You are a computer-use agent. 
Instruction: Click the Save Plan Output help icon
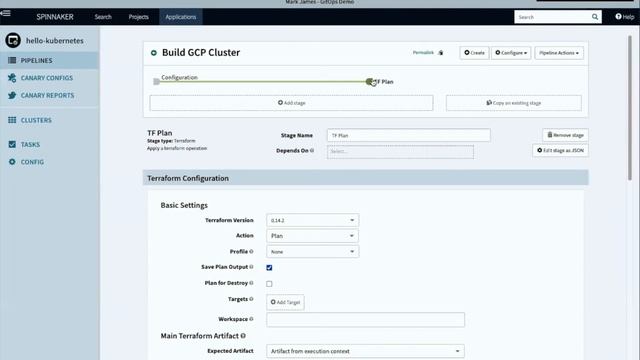pyautogui.click(x=251, y=267)
